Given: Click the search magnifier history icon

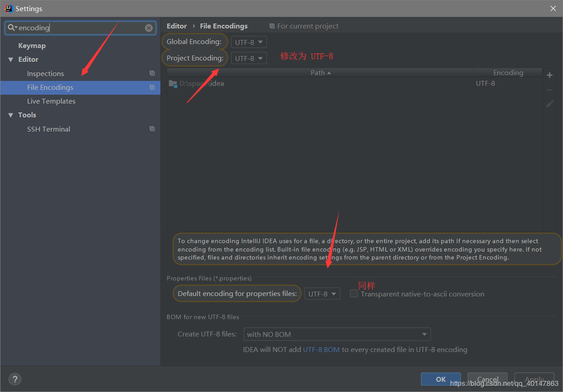Looking at the screenshot, I should point(12,28).
